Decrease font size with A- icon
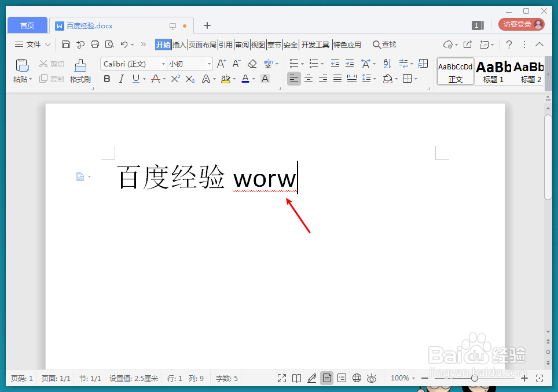Image resolution: width=558 pixels, height=392 pixels. point(236,64)
